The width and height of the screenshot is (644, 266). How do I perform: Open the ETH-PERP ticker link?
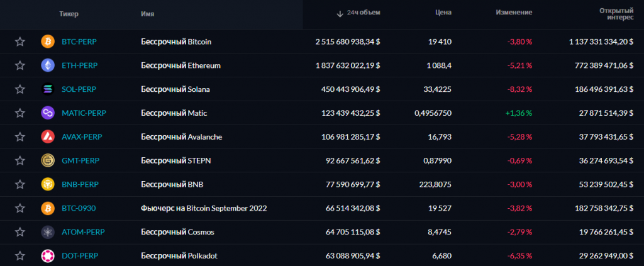[79, 65]
